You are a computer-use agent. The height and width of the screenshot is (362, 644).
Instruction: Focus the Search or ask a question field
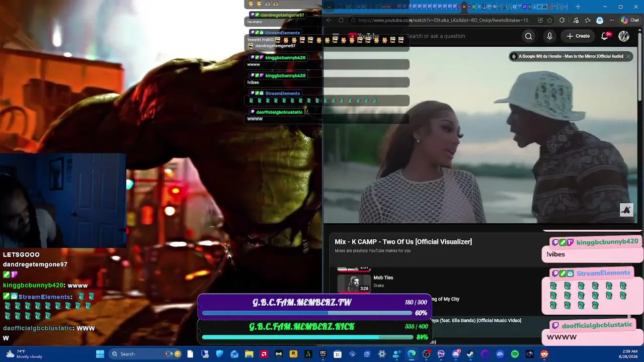click(463, 36)
